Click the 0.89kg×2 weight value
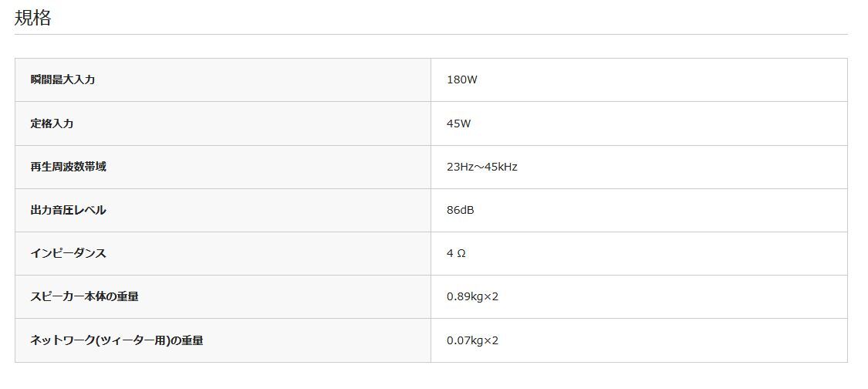The width and height of the screenshot is (868, 389). click(x=473, y=296)
